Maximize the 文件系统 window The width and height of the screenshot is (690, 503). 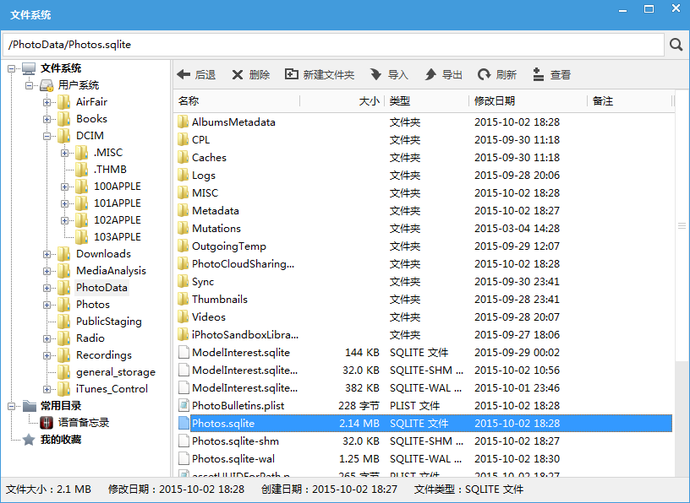click(x=649, y=9)
